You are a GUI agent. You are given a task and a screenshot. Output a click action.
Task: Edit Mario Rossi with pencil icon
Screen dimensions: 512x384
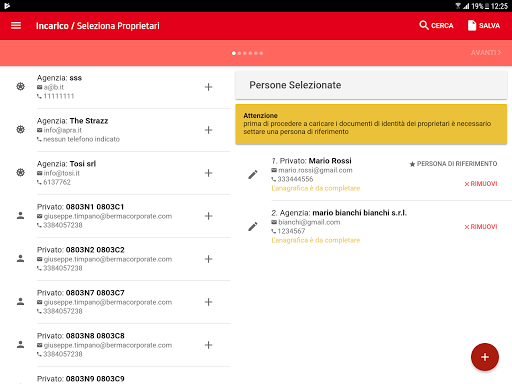(253, 174)
